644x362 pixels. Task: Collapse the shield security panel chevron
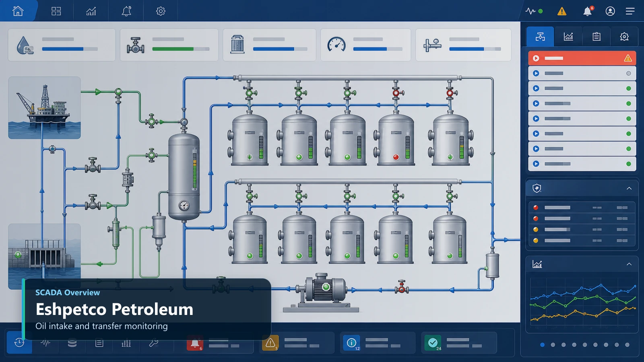(x=629, y=188)
